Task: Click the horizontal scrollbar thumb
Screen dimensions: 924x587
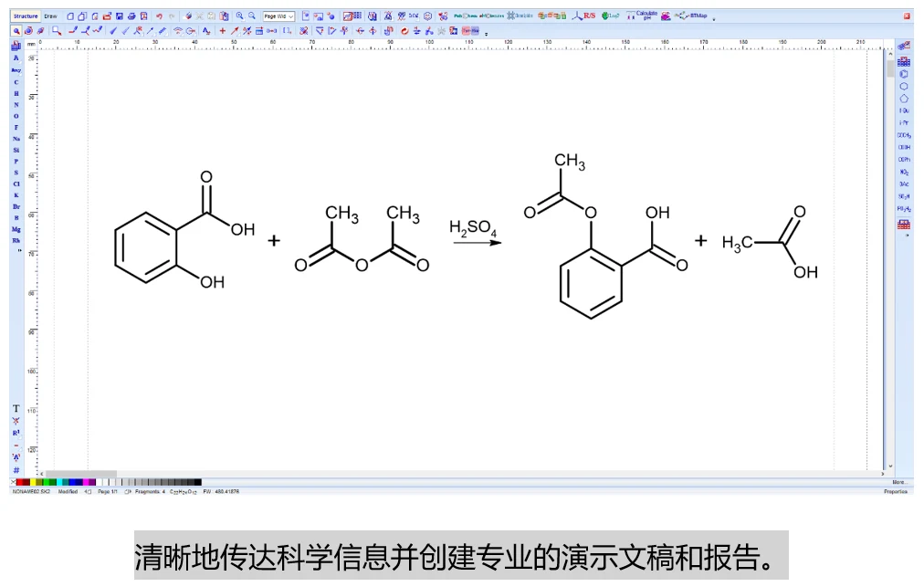Action: 81,474
